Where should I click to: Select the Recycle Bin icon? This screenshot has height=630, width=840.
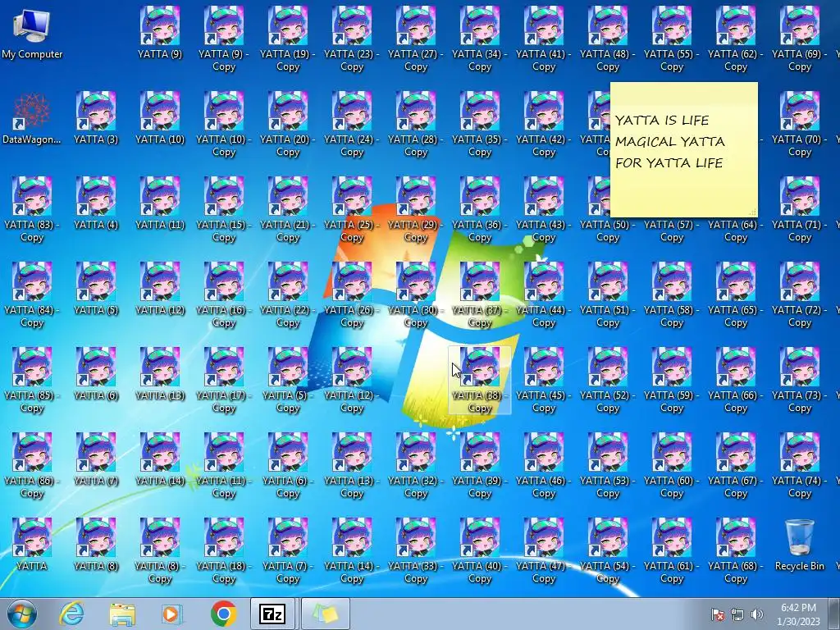(x=799, y=545)
